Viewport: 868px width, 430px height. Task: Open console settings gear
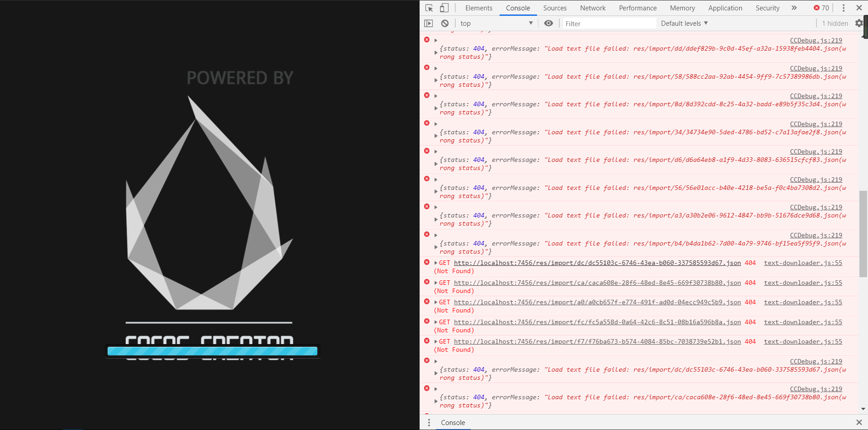[859, 23]
